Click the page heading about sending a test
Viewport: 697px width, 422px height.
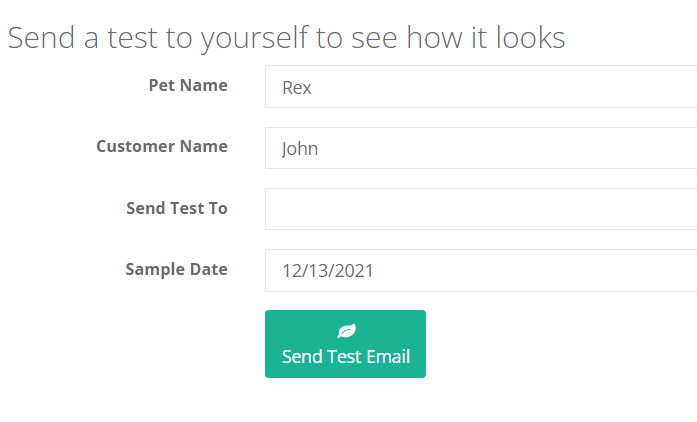click(x=286, y=39)
